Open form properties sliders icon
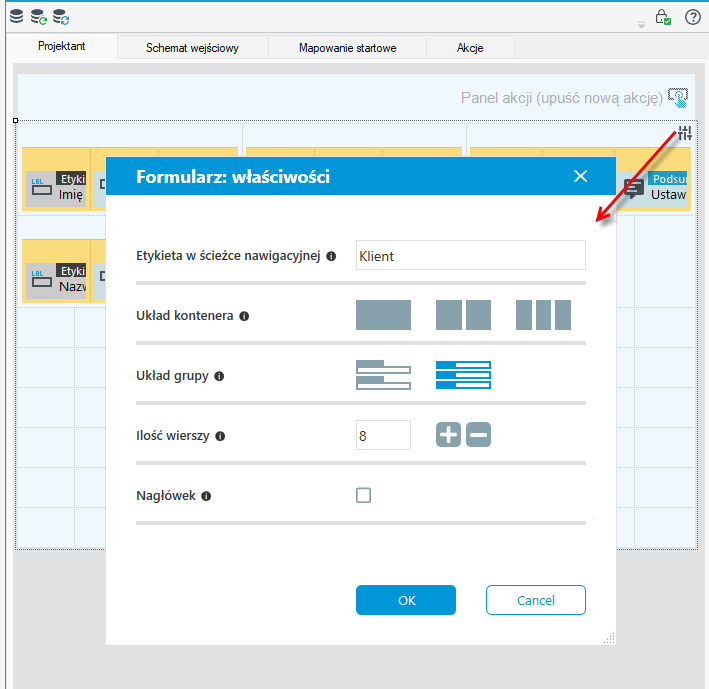Image resolution: width=709 pixels, height=689 pixels. pos(685,133)
